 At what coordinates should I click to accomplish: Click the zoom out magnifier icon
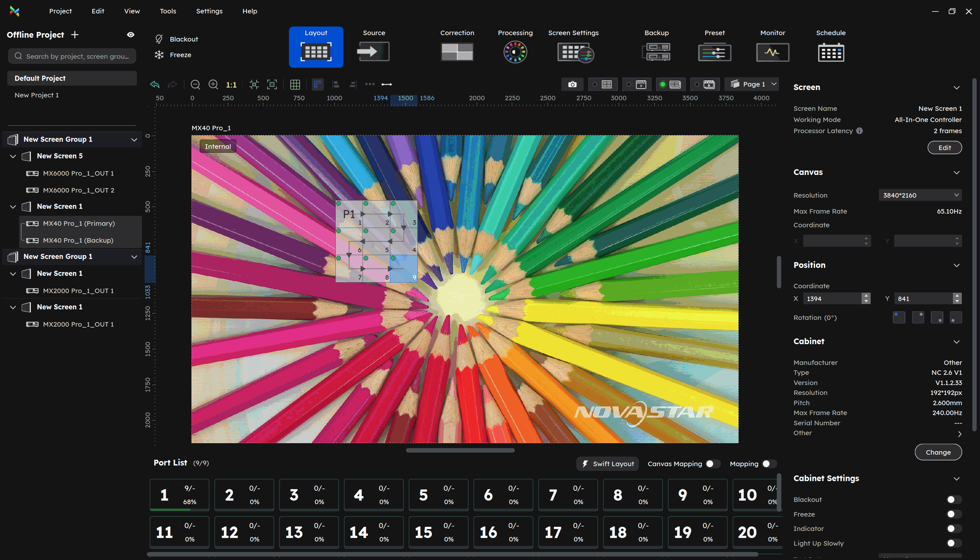(x=195, y=84)
